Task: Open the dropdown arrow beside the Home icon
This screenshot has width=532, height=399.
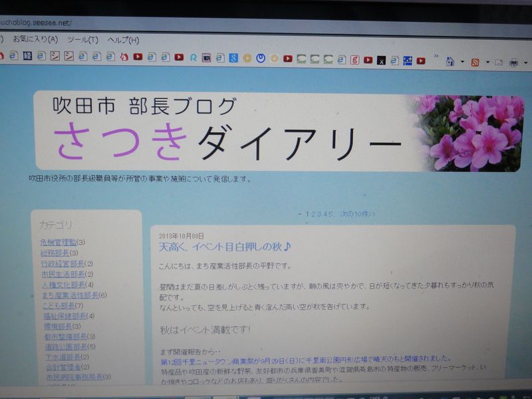Action: [462, 62]
